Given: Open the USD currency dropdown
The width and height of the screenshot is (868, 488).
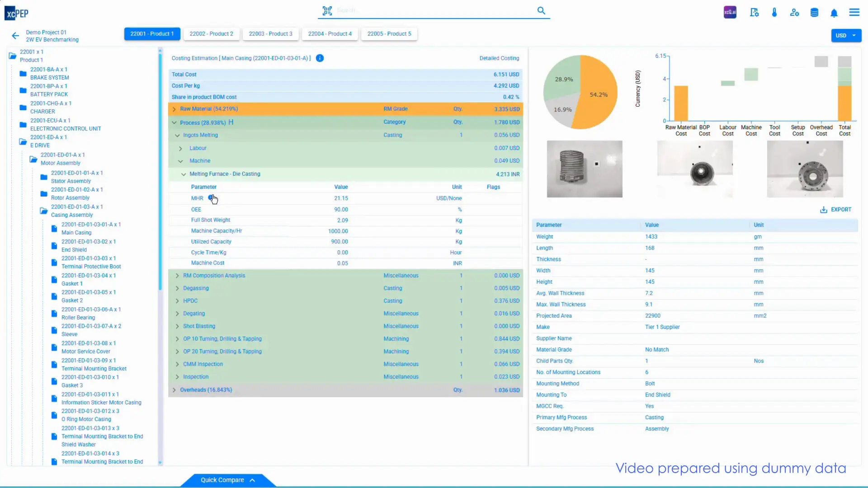Looking at the screenshot, I should (x=846, y=35).
